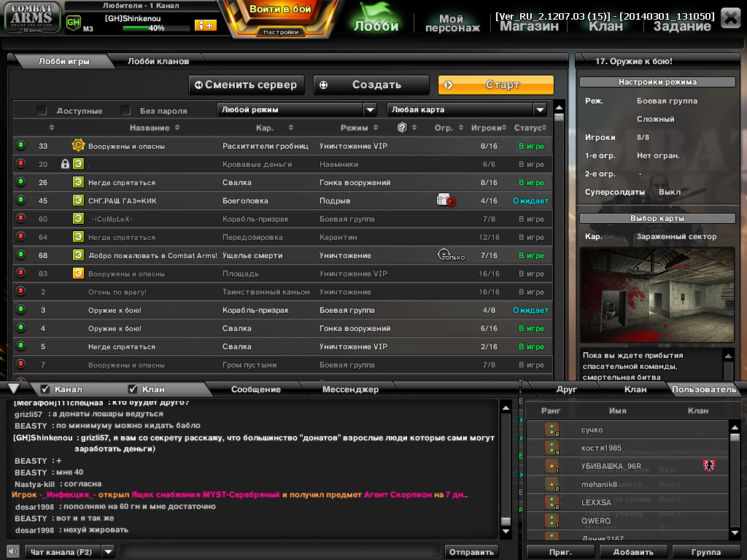Image resolution: width=747 pixels, height=560 pixels.
Task: Click the yellow add info button
Action: [205, 26]
